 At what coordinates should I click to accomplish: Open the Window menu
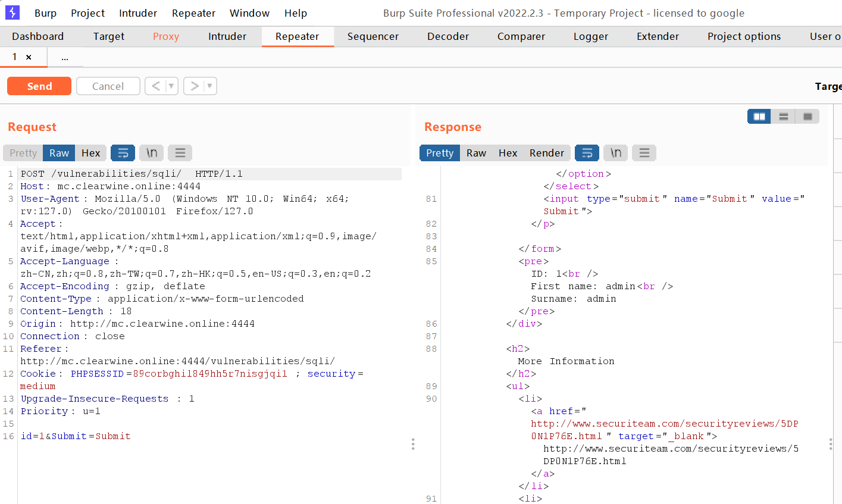coord(249,13)
